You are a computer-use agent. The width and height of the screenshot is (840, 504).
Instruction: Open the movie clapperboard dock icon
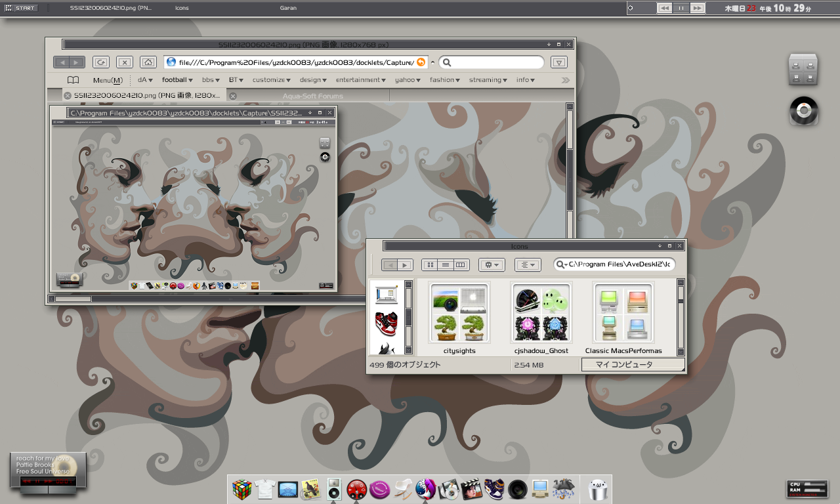click(x=471, y=489)
